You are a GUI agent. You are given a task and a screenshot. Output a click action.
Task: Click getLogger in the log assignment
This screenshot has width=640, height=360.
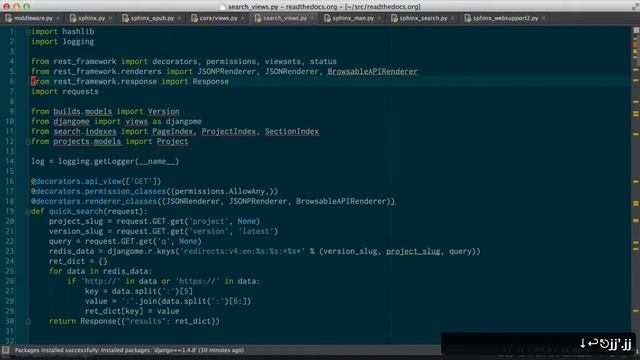pos(114,162)
